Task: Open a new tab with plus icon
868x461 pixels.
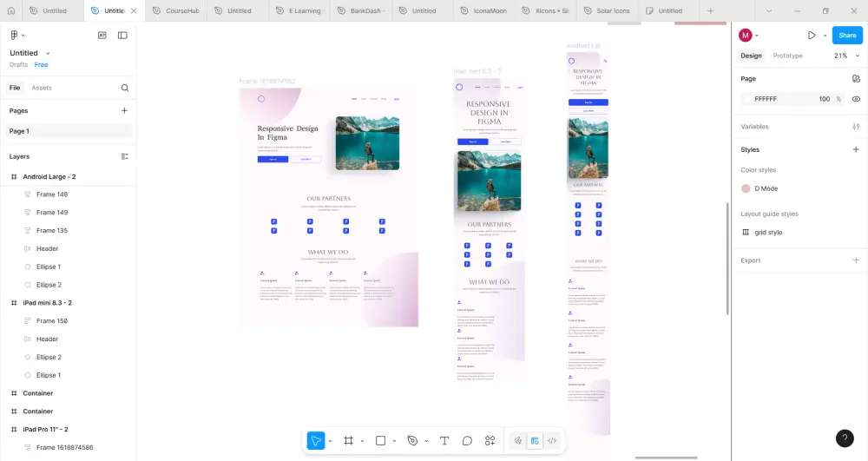Action: [710, 10]
